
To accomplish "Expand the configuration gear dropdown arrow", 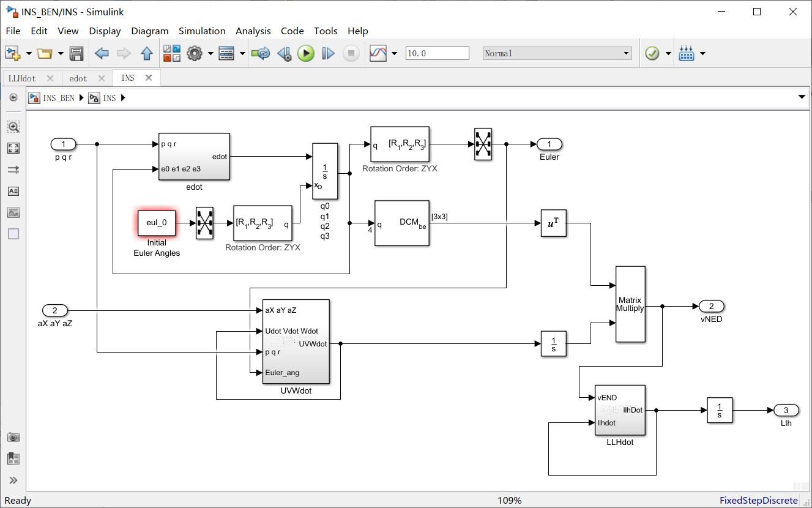I will [210, 54].
